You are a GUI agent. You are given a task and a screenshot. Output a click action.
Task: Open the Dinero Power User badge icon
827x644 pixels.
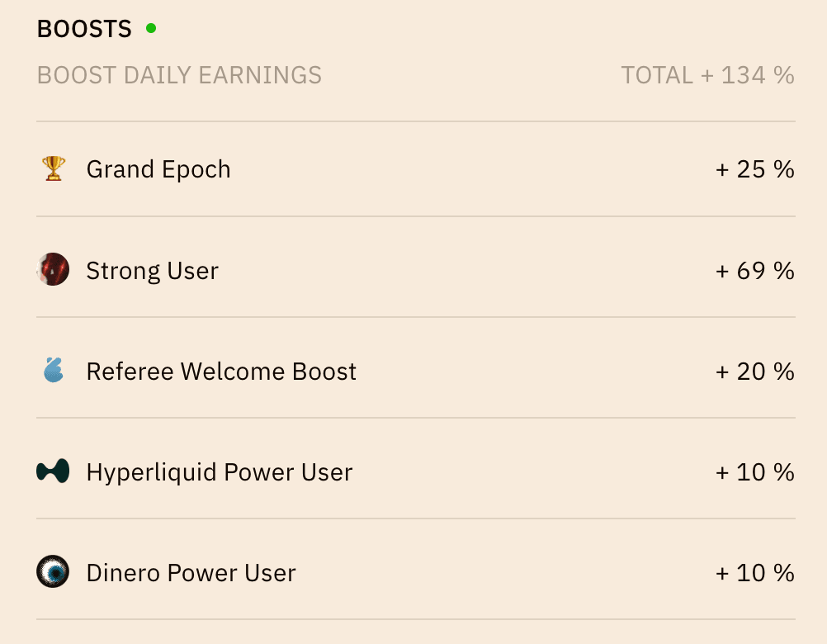tap(53, 572)
